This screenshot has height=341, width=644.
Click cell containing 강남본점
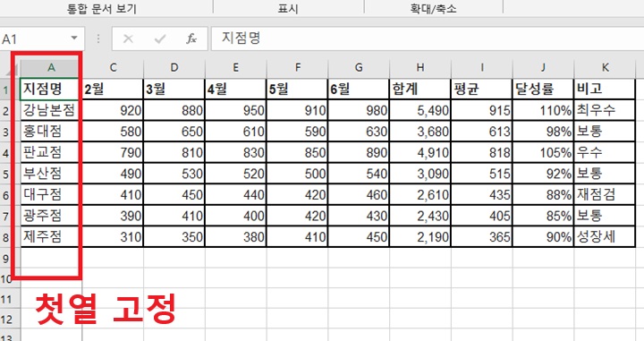[51, 110]
